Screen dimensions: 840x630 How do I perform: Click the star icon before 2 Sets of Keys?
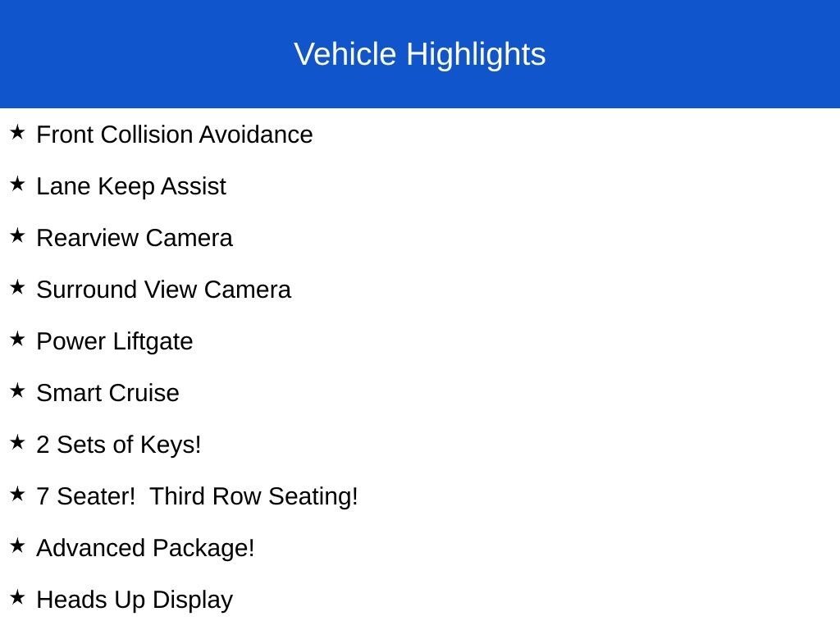click(x=17, y=442)
